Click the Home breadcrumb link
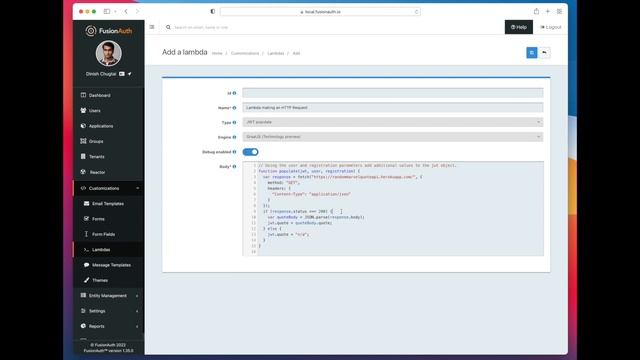 (x=217, y=53)
